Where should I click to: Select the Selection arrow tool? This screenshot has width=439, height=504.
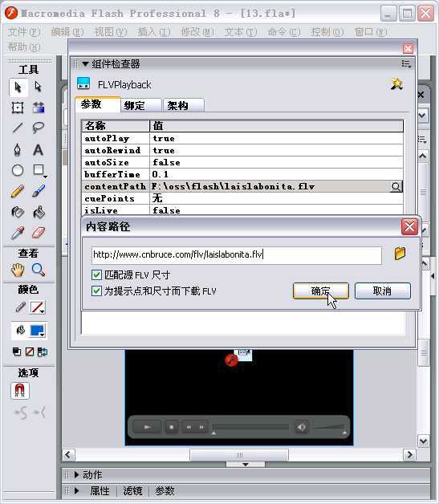pyautogui.click(x=18, y=87)
